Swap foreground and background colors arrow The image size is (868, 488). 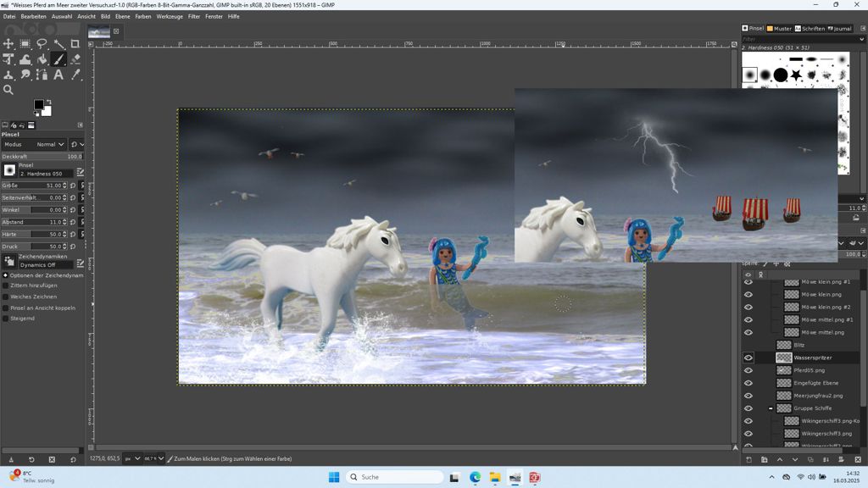point(48,102)
